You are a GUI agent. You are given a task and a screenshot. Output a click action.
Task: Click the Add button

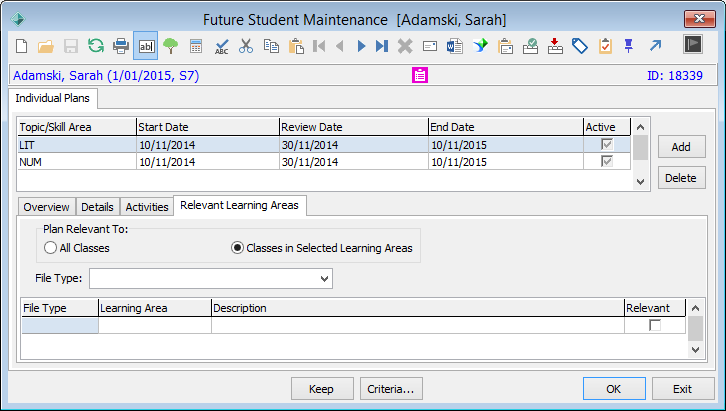(681, 147)
